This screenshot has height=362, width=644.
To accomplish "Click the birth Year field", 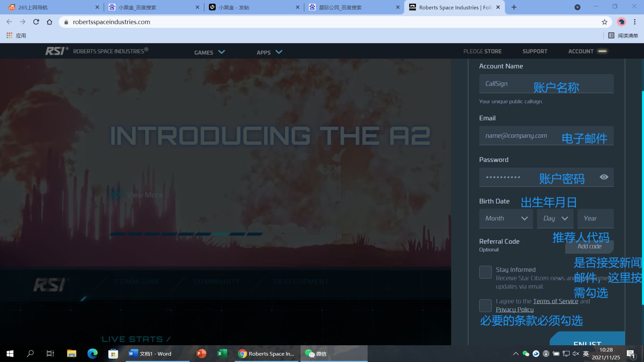I will click(596, 219).
